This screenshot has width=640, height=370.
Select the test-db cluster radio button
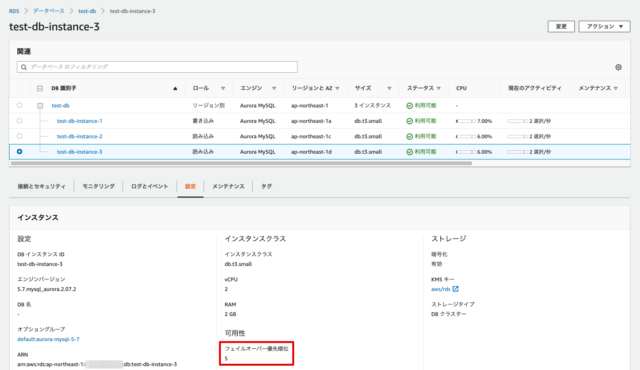pos(20,105)
